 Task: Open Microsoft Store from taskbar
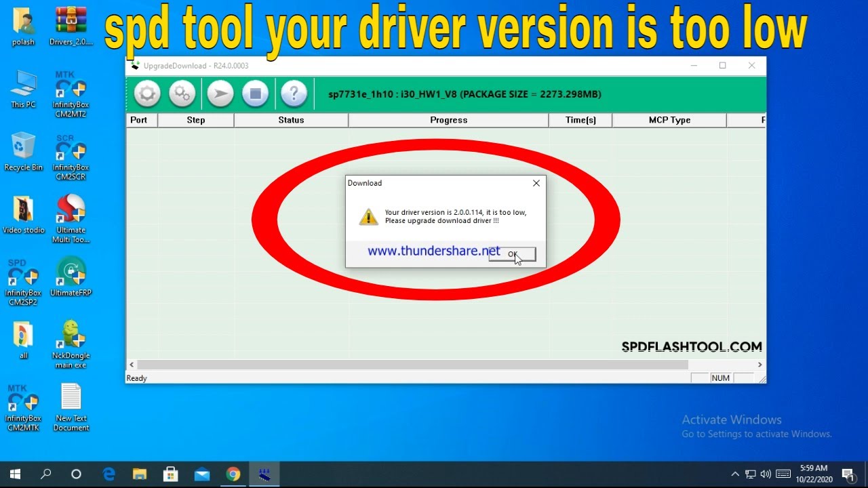[171, 474]
